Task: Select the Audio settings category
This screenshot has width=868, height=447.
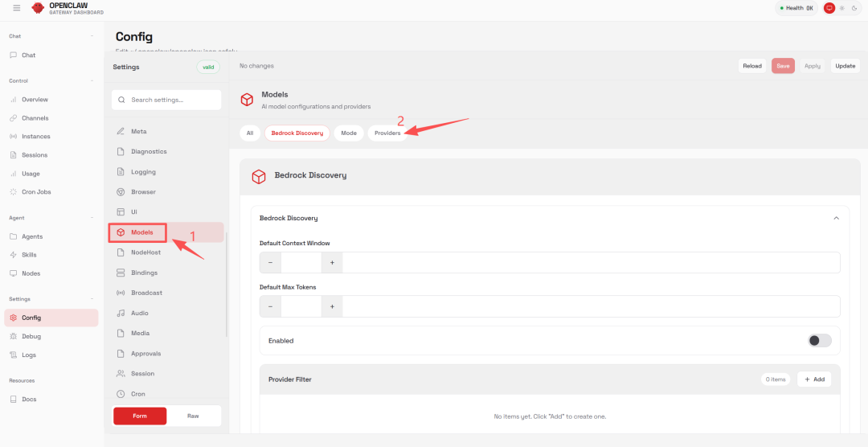Action: tap(166, 313)
